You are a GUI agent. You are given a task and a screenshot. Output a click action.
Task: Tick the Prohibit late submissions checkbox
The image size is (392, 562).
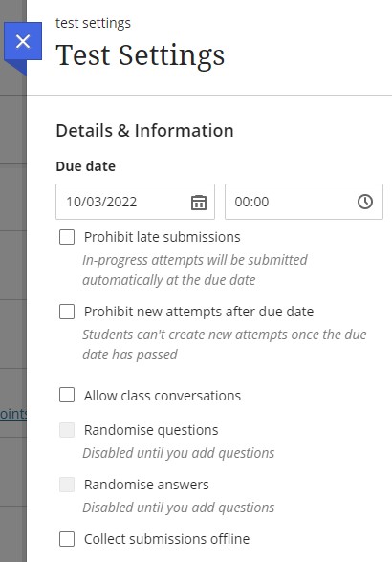(x=67, y=237)
